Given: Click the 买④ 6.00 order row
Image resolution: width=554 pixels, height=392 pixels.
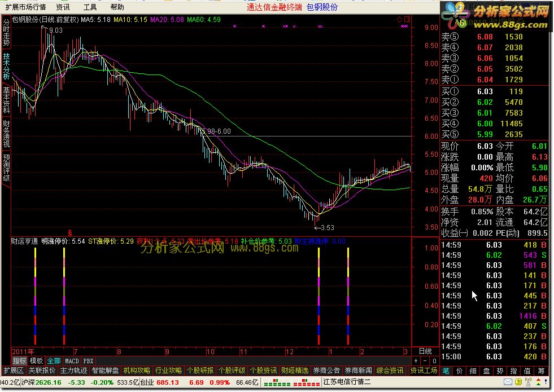Looking at the screenshot, I should 494,124.
